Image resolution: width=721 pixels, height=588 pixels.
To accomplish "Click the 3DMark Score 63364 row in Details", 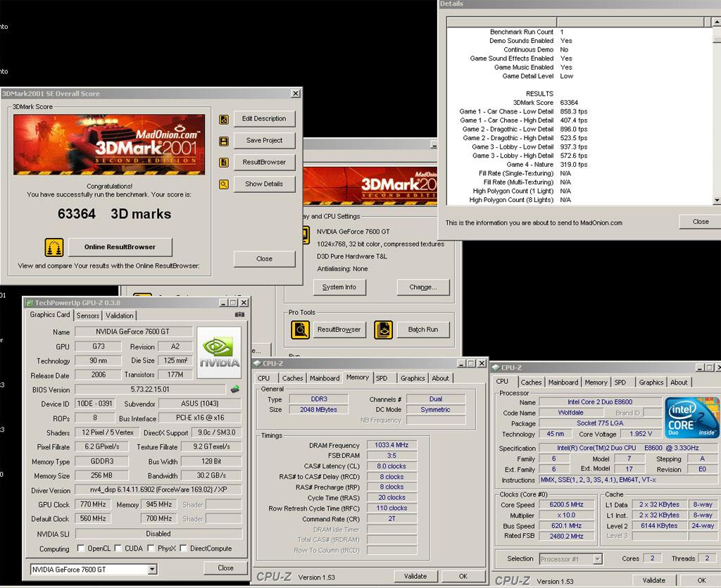I will click(x=545, y=103).
